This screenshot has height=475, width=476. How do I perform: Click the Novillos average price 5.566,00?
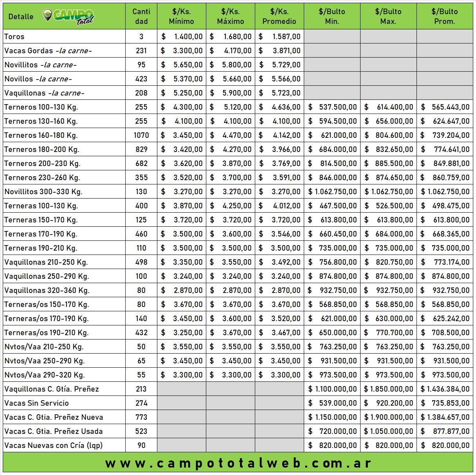tap(286, 79)
